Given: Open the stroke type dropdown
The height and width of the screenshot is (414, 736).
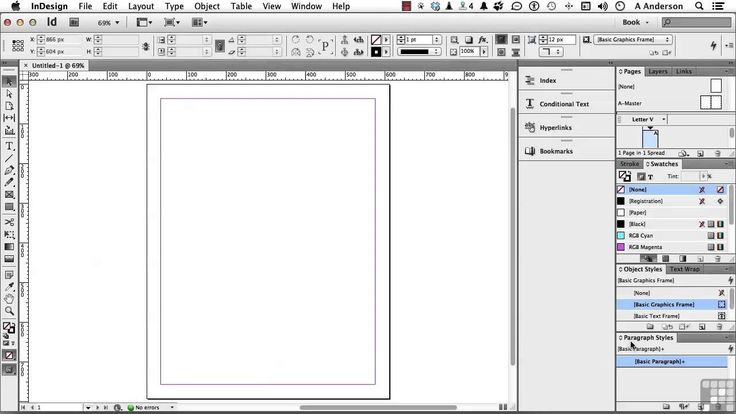Looking at the screenshot, I should [419, 52].
